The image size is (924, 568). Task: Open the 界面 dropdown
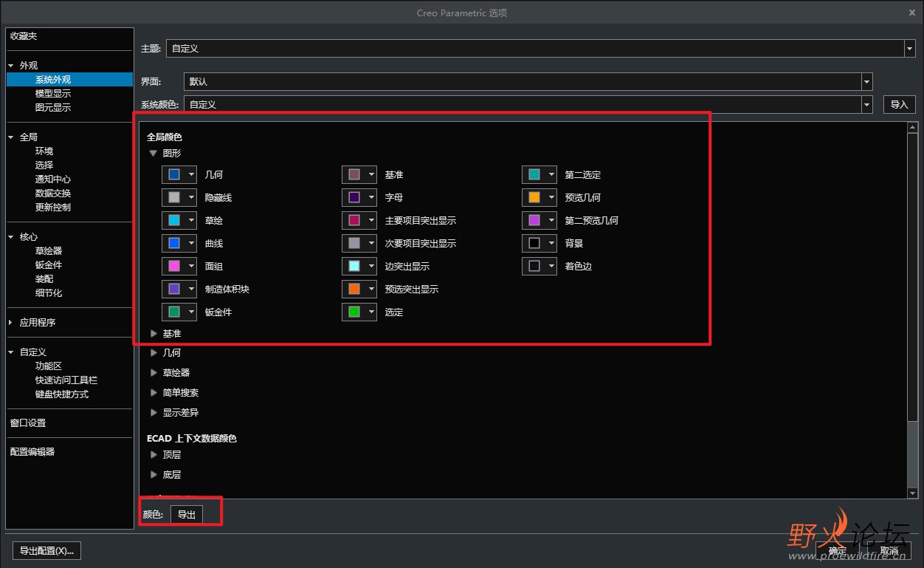click(x=528, y=81)
